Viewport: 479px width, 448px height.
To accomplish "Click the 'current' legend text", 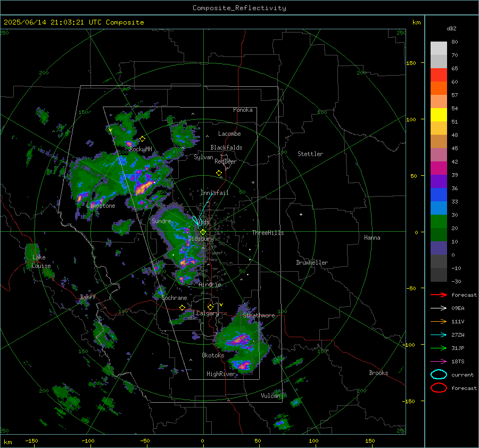I will [x=463, y=374].
